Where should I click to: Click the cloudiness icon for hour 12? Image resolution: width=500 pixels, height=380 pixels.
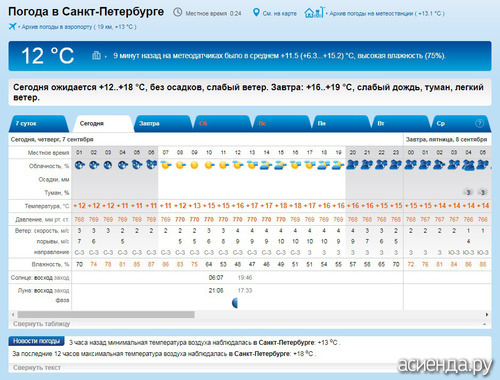click(x=237, y=165)
